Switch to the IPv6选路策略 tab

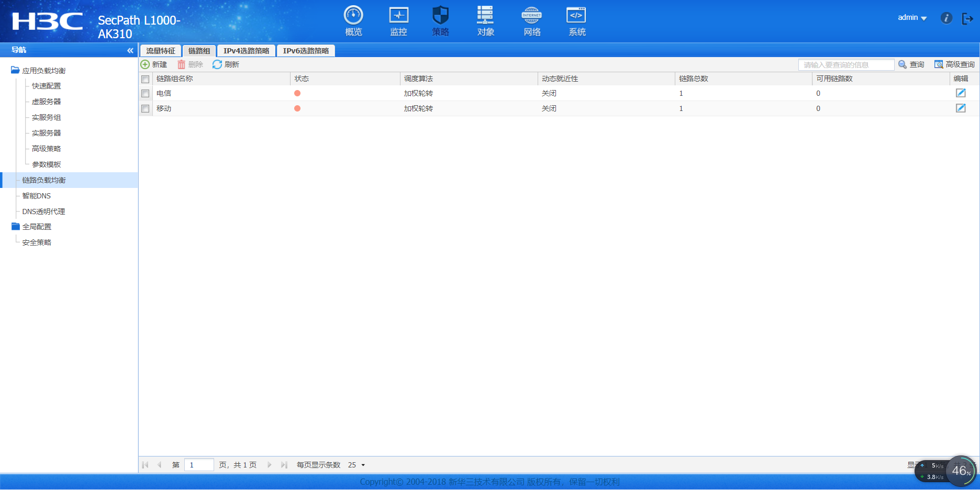click(306, 51)
